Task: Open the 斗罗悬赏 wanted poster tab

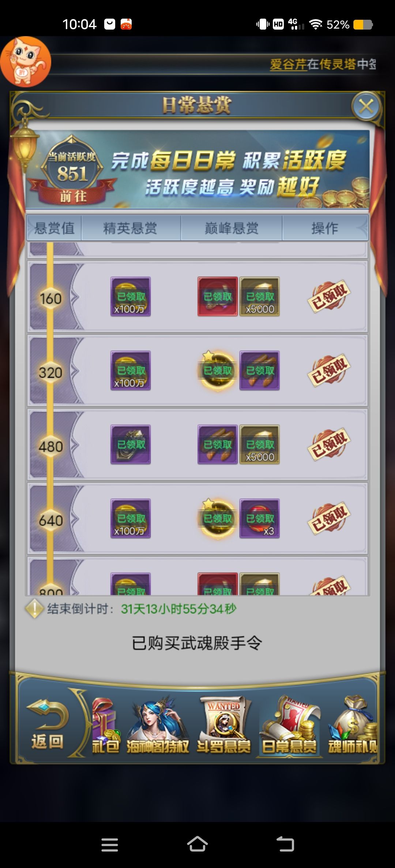Action: coord(224,726)
